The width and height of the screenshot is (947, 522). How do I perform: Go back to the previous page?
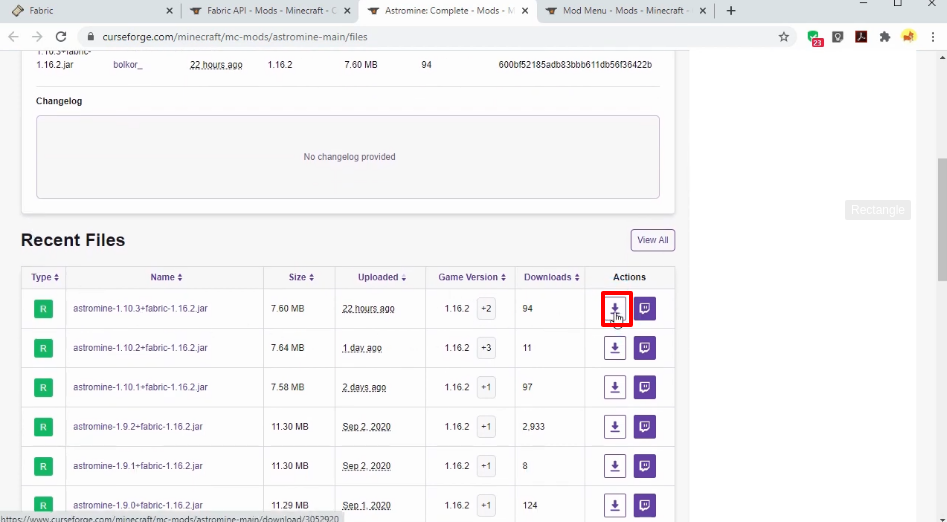13,37
